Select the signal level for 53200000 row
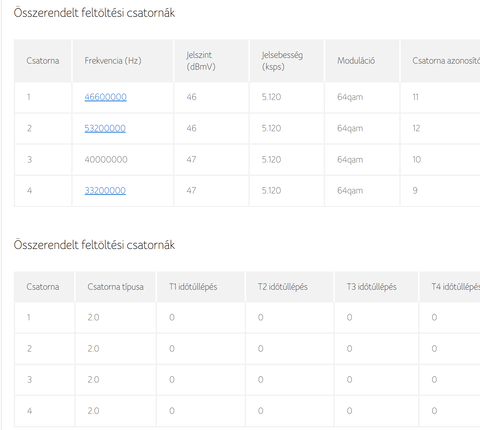Image resolution: width=480 pixels, height=430 pixels. (191, 128)
